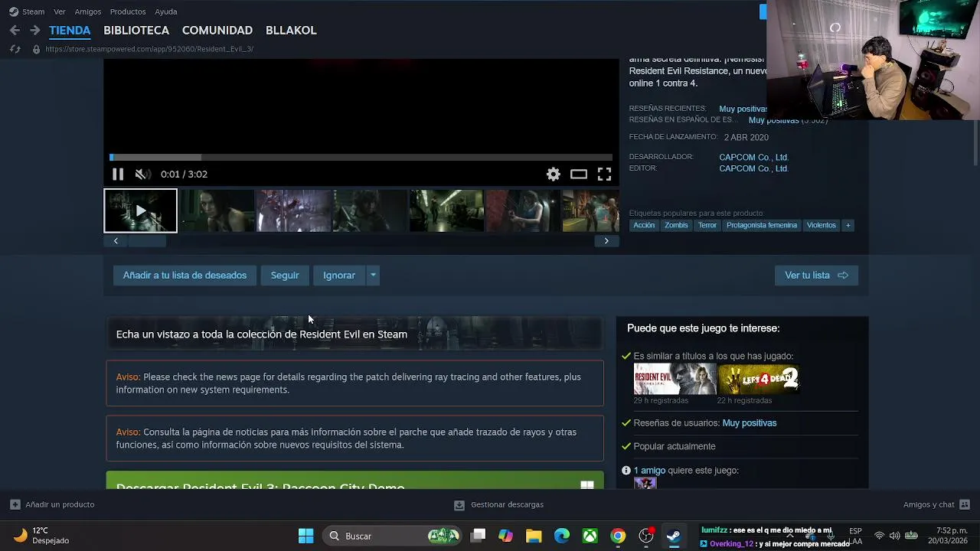The image size is (980, 551).
Task: Open the Ayuda menu
Action: pos(166,11)
